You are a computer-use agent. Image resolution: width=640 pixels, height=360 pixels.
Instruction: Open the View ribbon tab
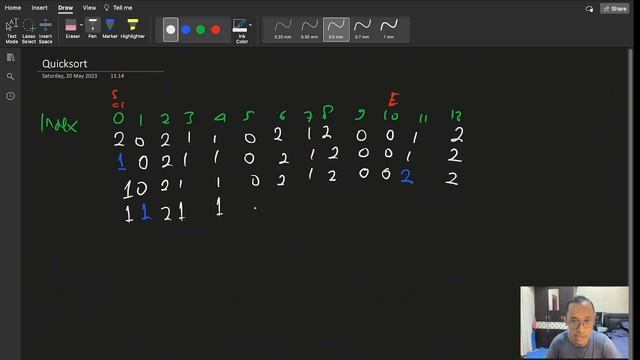click(89, 8)
